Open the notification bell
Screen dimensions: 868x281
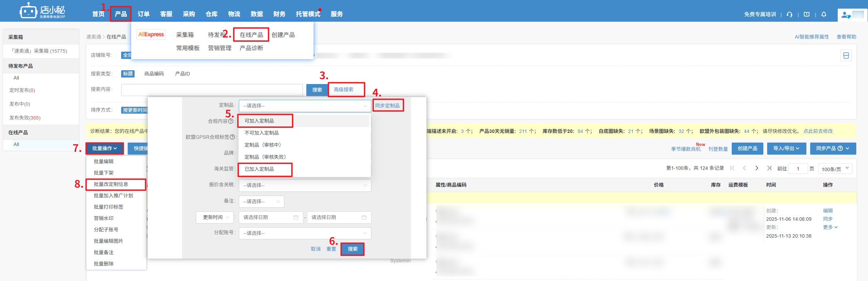tap(824, 14)
